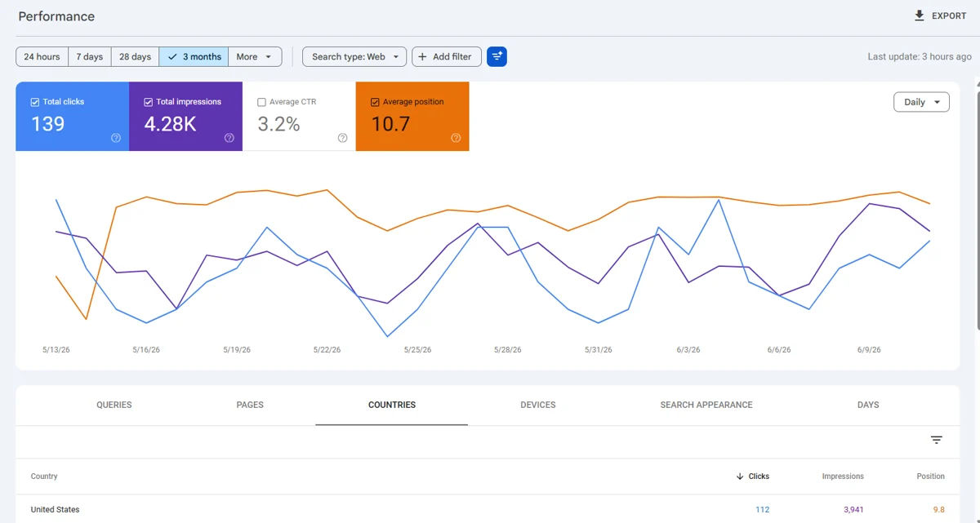The image size is (980, 523).
Task: Click the EXPORT button label
Action: tap(949, 16)
